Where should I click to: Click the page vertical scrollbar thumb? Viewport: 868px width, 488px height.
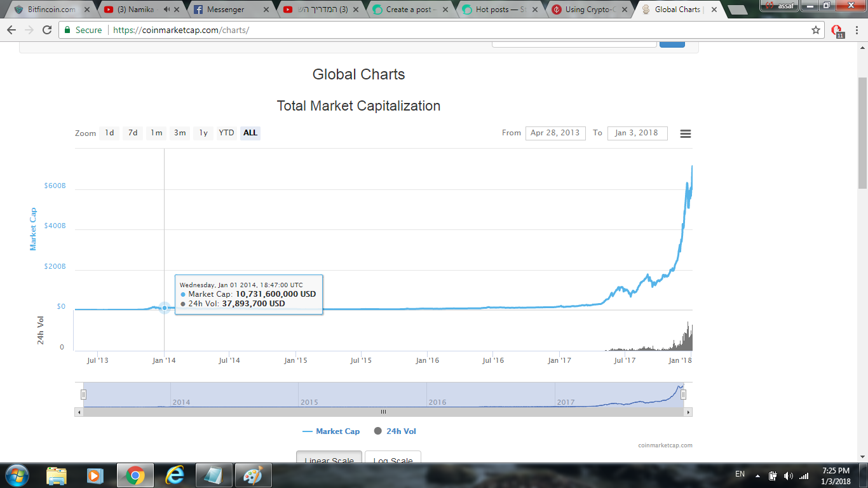point(862,133)
